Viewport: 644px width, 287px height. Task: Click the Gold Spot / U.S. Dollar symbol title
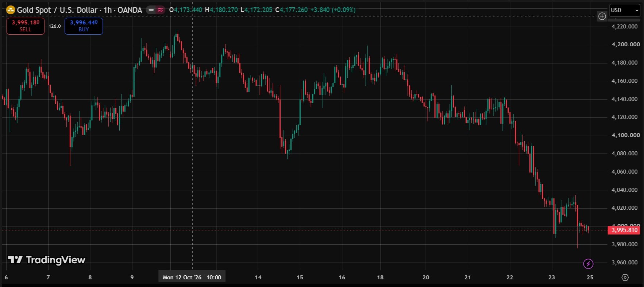pyautogui.click(x=80, y=10)
